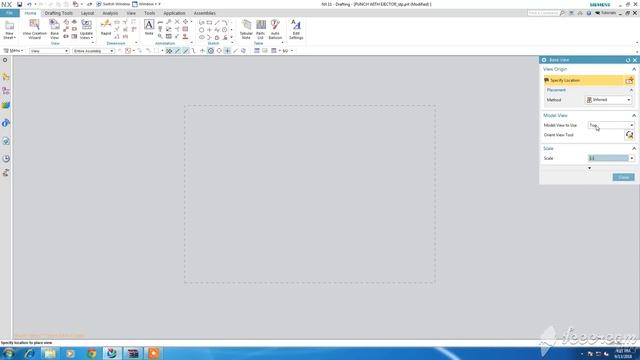Open the Update Views tool
The height and width of the screenshot is (360, 640).
point(86,29)
